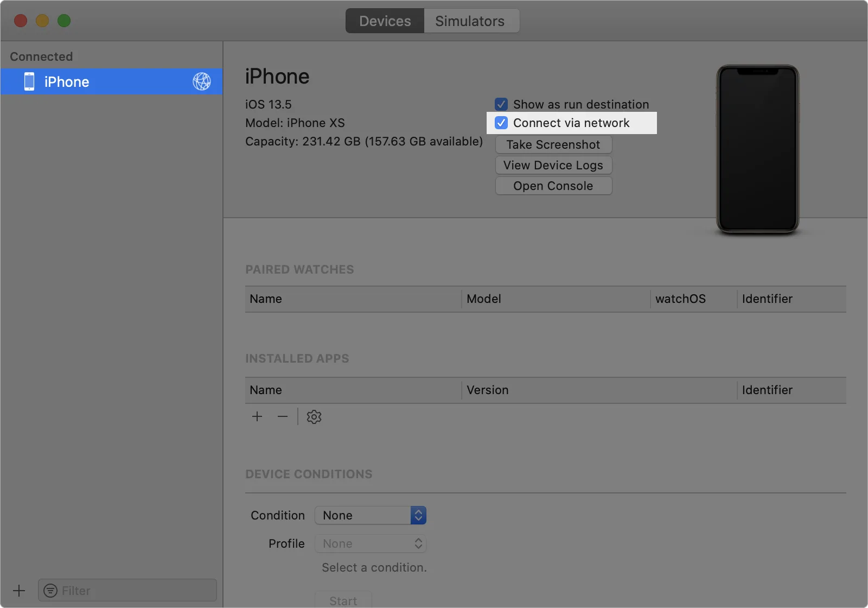The height and width of the screenshot is (608, 868).
Task: Click the Version column header
Action: (599, 390)
